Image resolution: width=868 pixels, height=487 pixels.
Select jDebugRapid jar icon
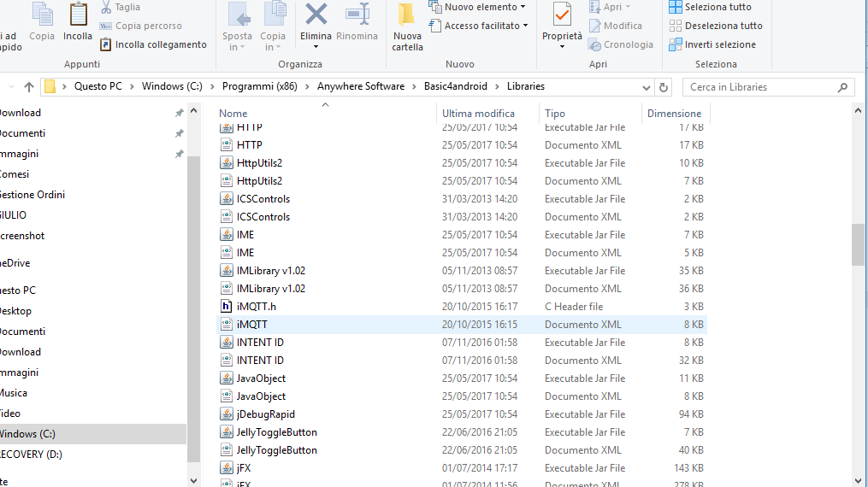(227, 414)
